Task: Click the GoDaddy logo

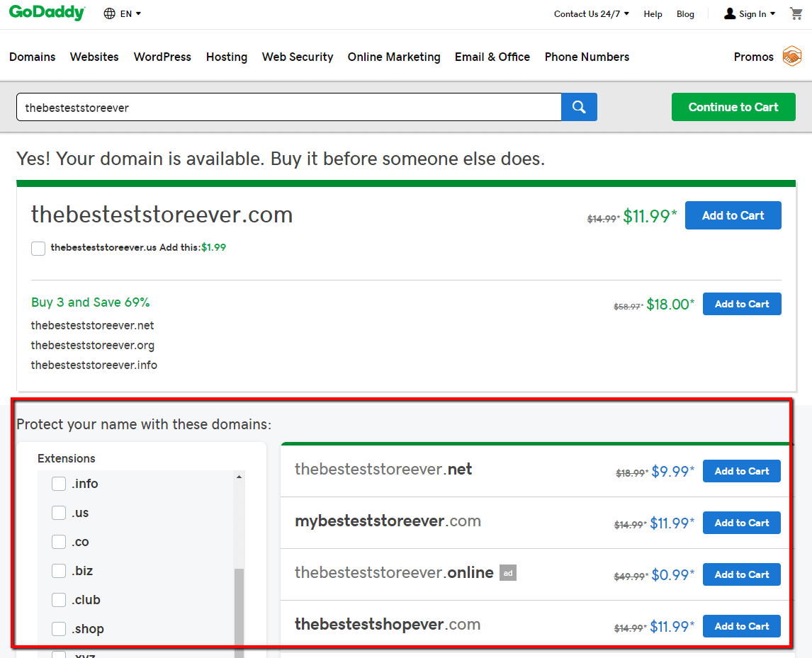Action: pos(45,13)
